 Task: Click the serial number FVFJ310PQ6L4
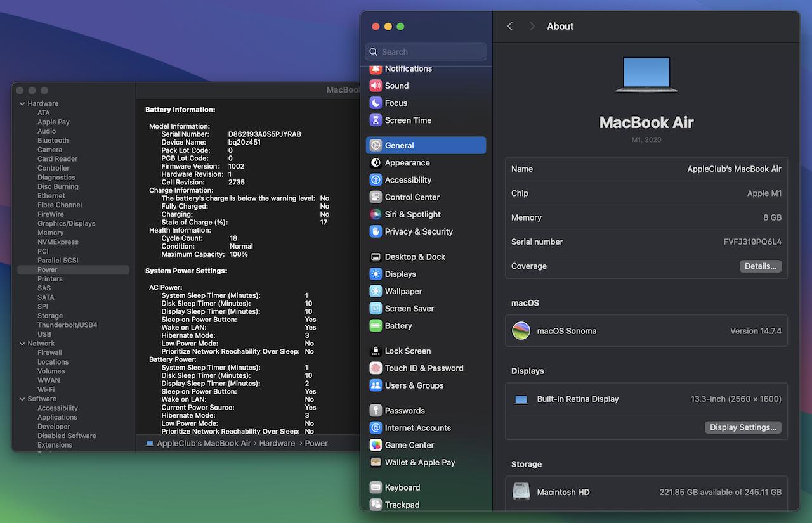point(752,242)
